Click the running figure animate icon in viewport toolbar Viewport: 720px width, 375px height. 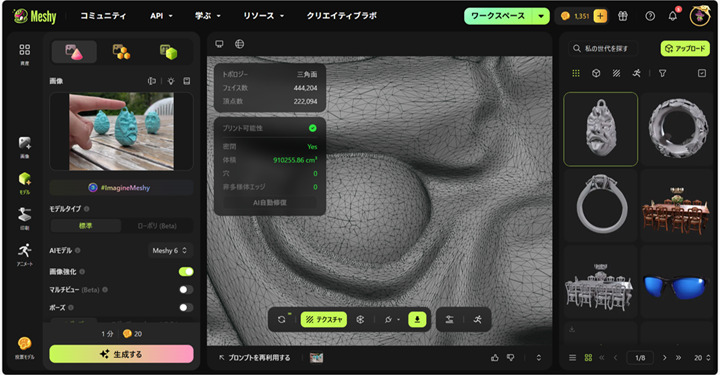478,319
